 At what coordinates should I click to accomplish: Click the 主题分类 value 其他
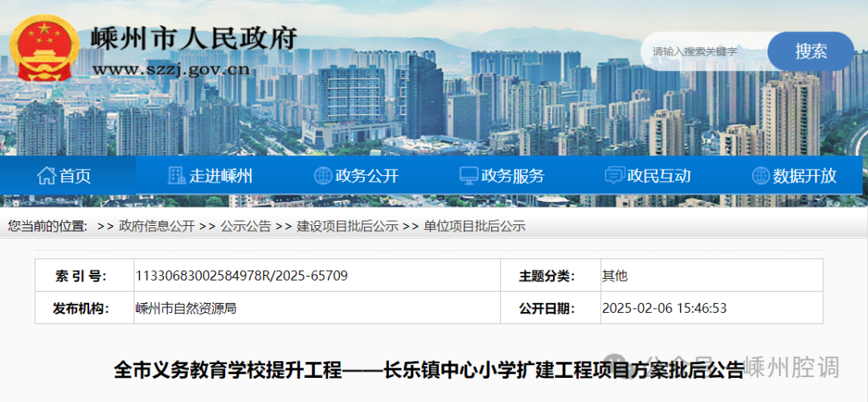615,276
